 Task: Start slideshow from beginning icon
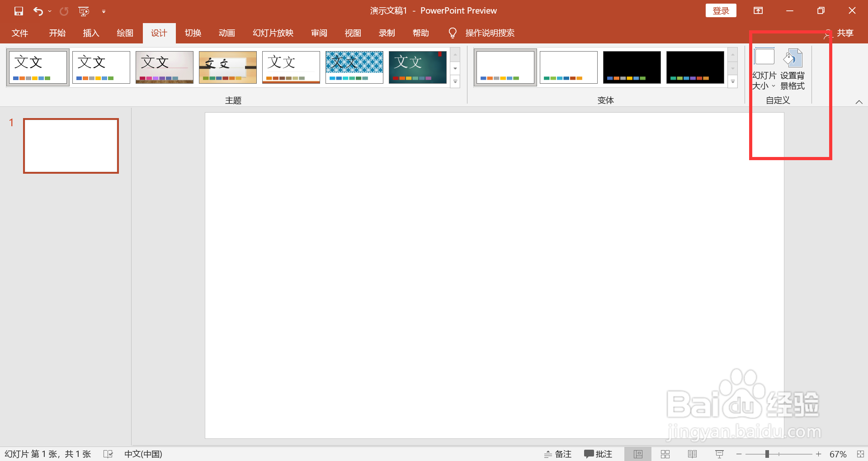point(84,11)
